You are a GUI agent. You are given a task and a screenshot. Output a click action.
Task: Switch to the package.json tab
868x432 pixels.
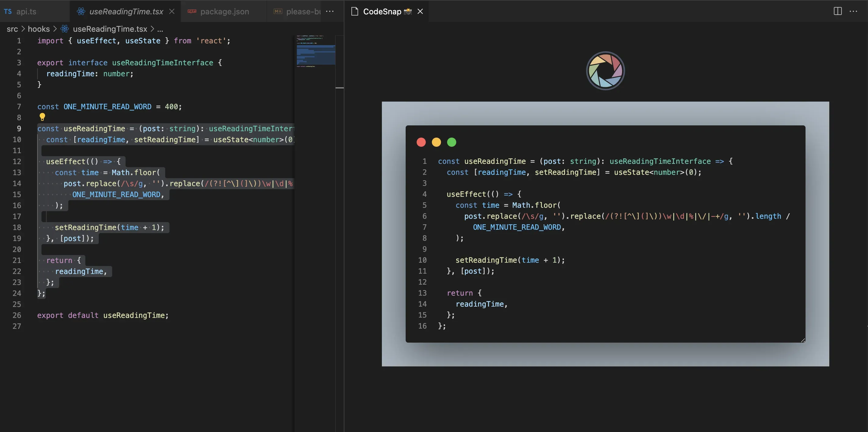click(x=224, y=12)
